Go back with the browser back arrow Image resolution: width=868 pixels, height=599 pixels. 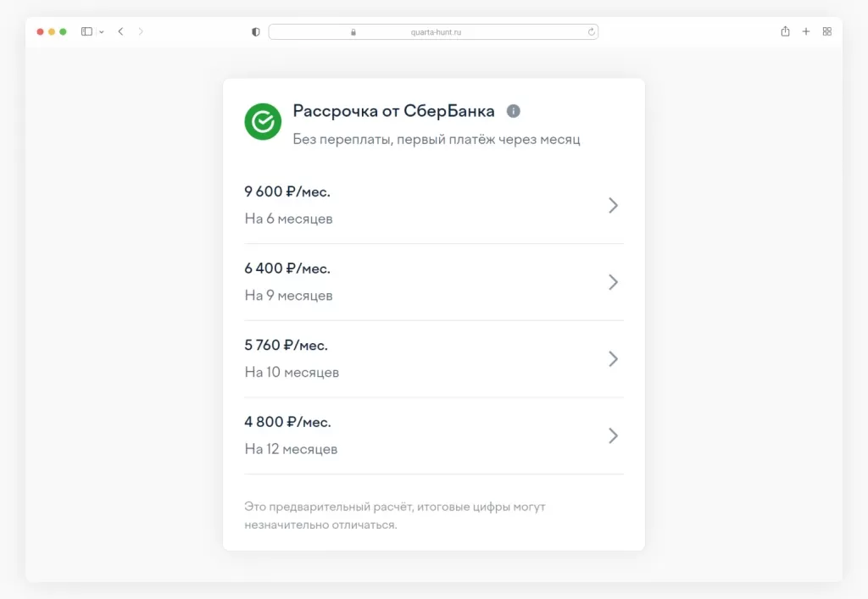click(x=120, y=31)
